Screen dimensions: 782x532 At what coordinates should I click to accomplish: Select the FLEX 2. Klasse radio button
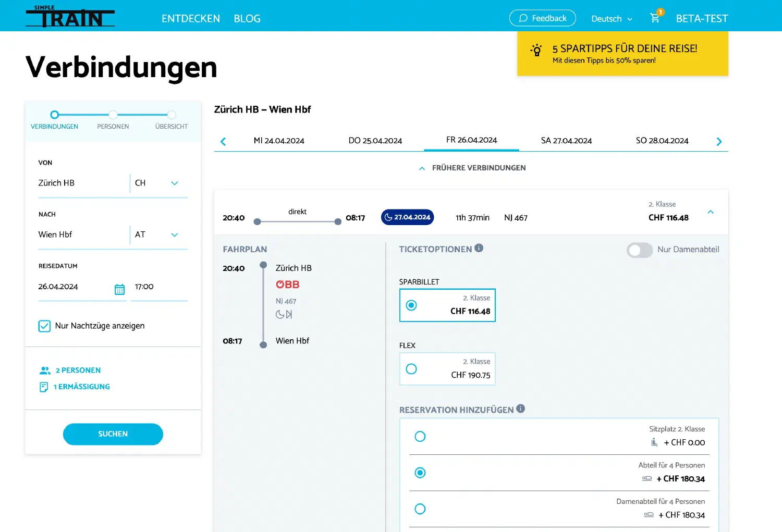coord(411,369)
